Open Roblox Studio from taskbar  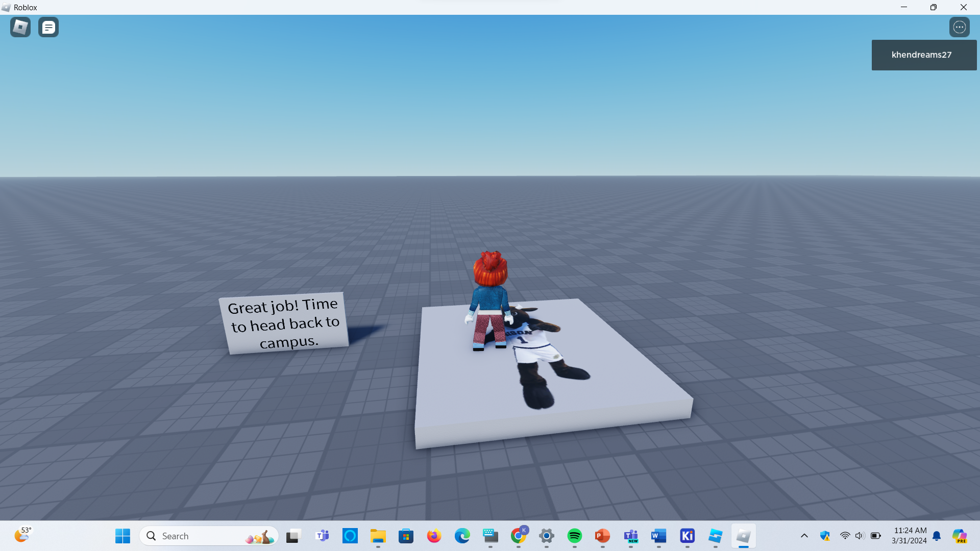715,536
